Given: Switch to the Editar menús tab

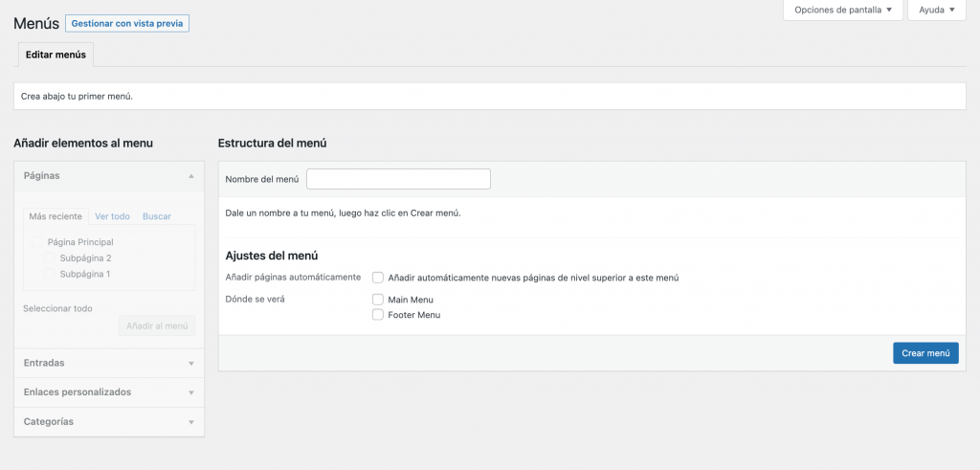Looking at the screenshot, I should [x=56, y=55].
